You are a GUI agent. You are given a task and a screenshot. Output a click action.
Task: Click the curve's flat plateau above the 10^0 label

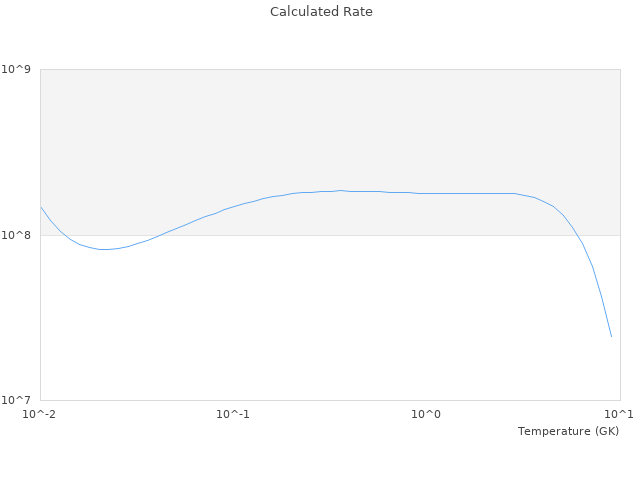pyautogui.click(x=427, y=193)
